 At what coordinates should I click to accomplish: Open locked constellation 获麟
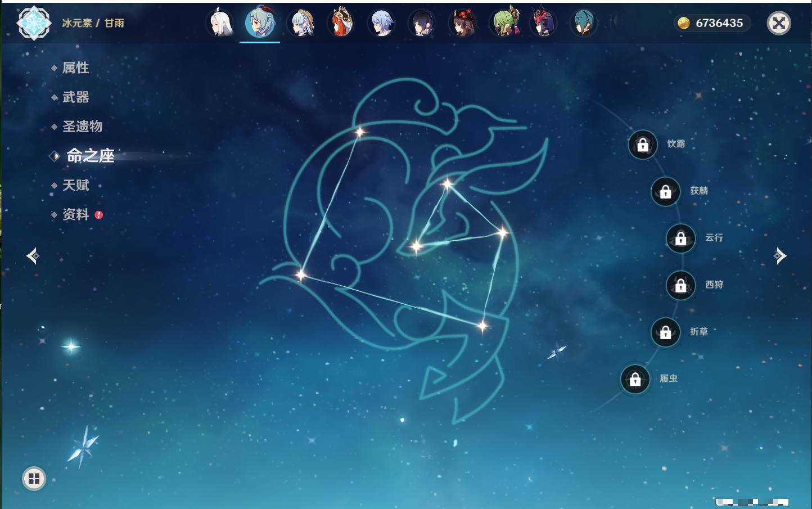coord(666,191)
